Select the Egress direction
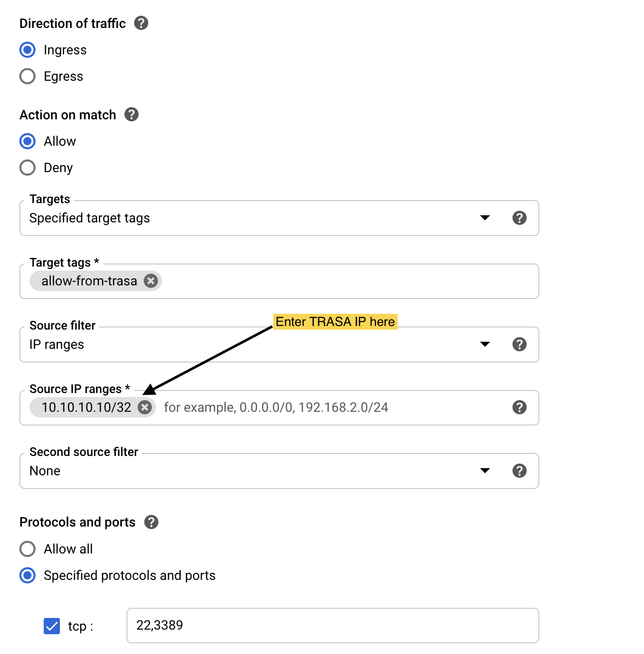 pos(27,76)
